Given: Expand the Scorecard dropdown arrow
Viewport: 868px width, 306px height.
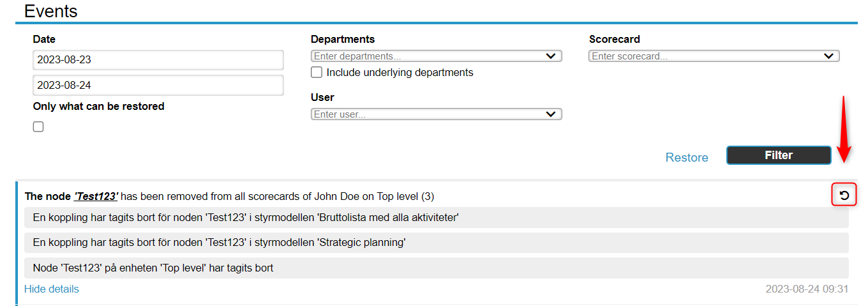Looking at the screenshot, I should tap(829, 56).
